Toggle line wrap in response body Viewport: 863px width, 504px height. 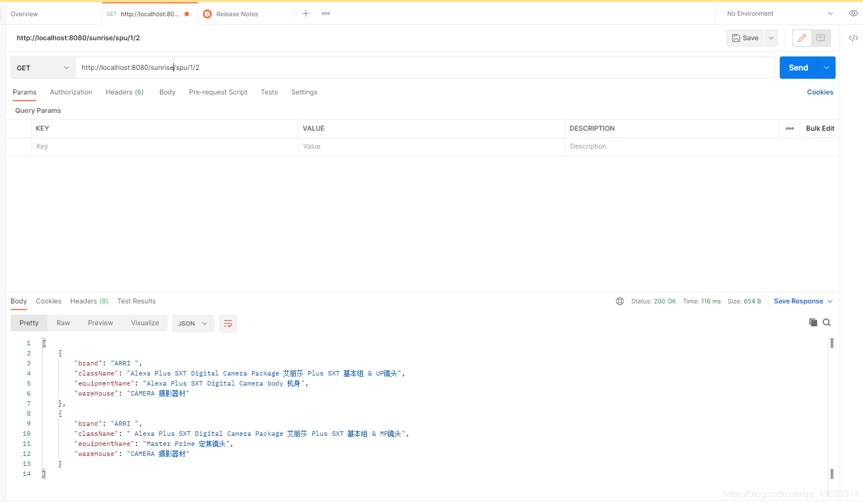pos(228,324)
